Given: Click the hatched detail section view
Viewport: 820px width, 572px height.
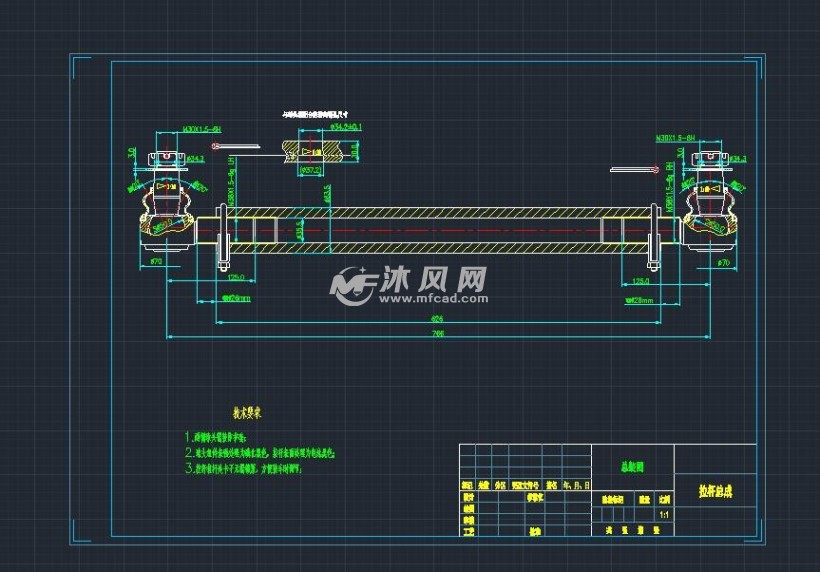Looking at the screenshot, I should coord(318,153).
